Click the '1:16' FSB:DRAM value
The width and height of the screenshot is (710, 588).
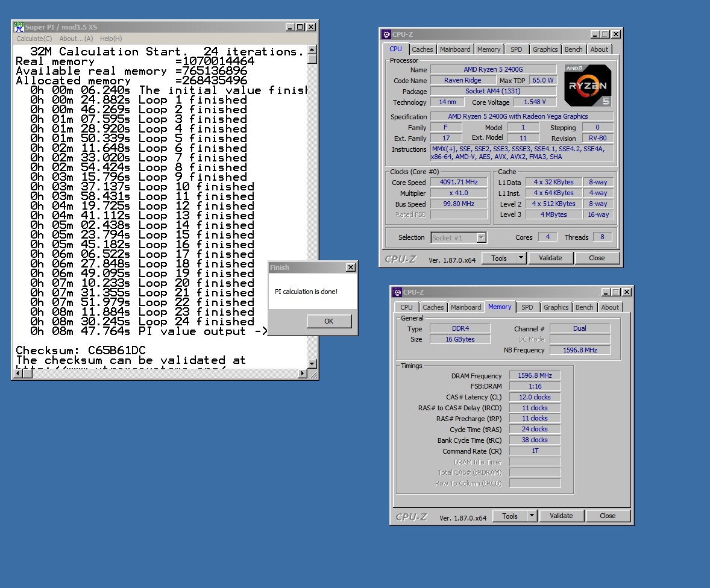tap(535, 387)
